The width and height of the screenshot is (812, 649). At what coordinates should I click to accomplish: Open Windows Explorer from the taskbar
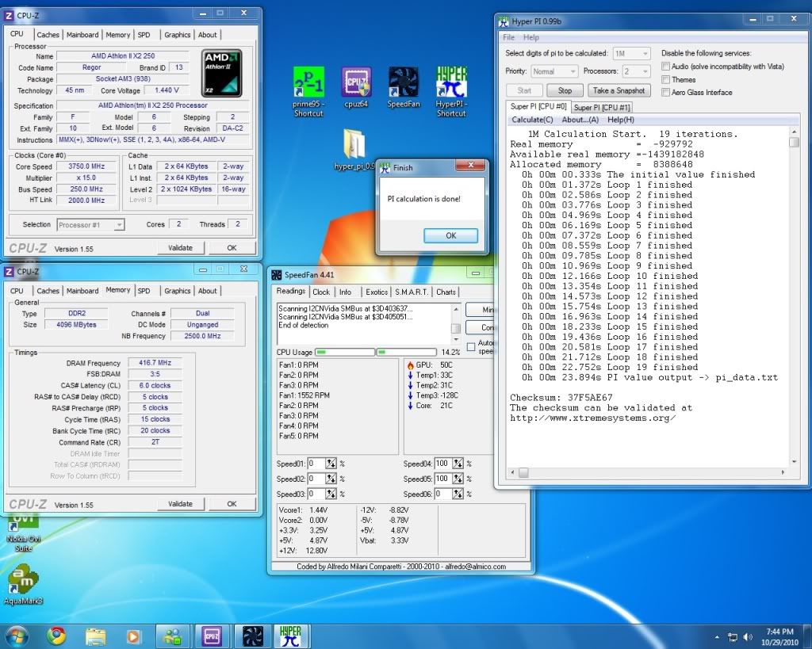95,636
